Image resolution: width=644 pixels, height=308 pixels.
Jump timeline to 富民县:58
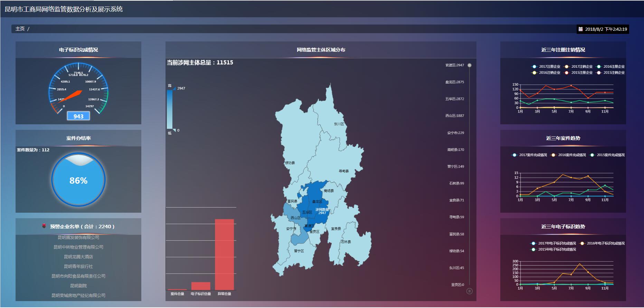[457, 234]
